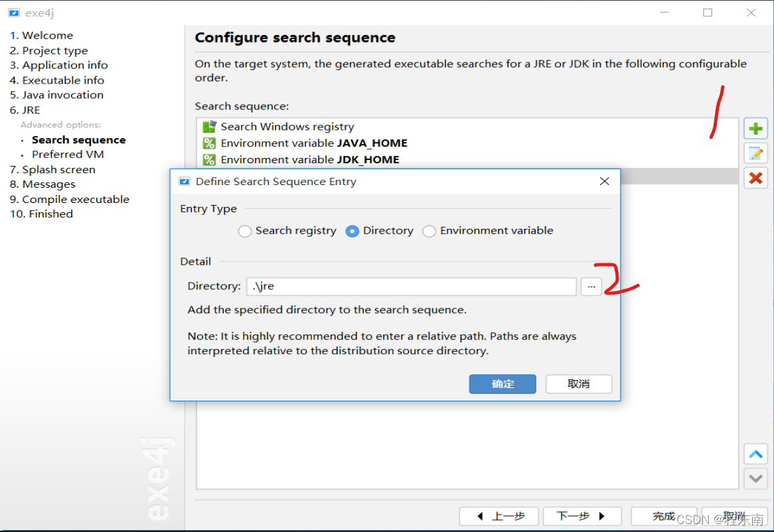Minimize the exe4j window
The height and width of the screenshot is (532, 774).
click(x=664, y=13)
